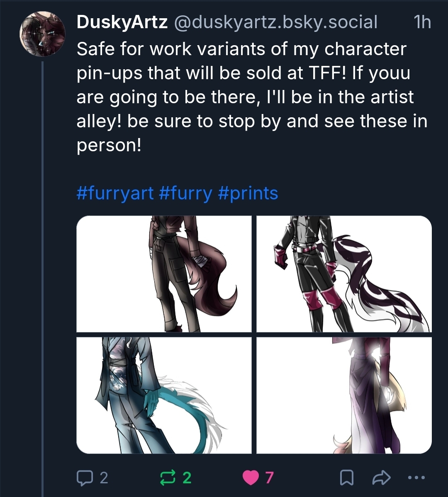Open the DuskyArtz display name link
Viewport: 448px width, 497px height.
coord(122,22)
